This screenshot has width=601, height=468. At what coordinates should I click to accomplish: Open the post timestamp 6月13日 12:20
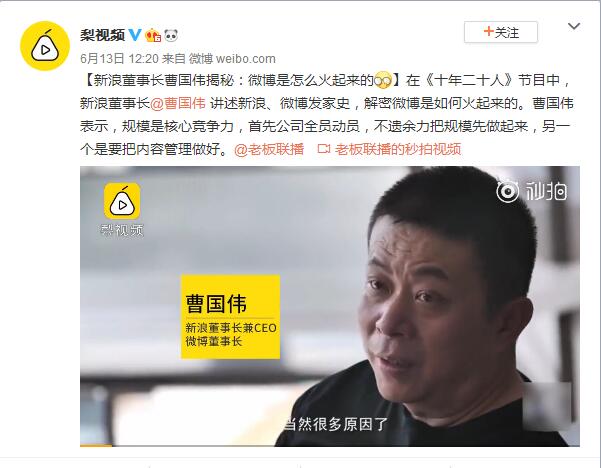click(x=119, y=59)
